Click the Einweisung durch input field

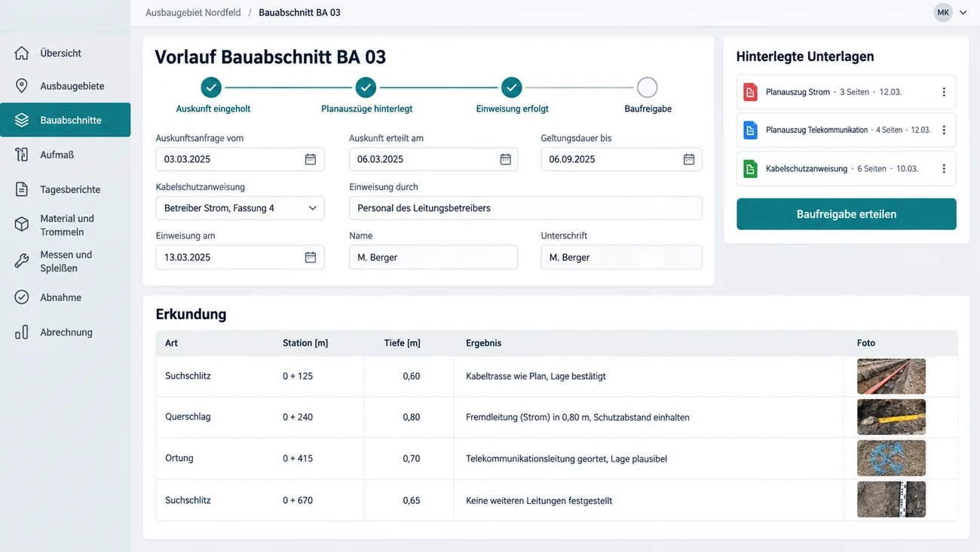tap(525, 208)
